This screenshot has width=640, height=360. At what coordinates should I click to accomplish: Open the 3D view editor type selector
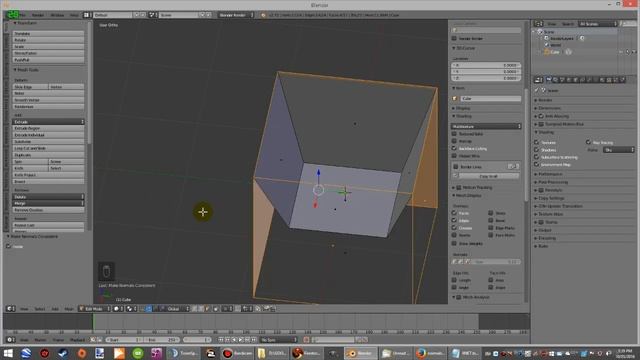[11, 309]
